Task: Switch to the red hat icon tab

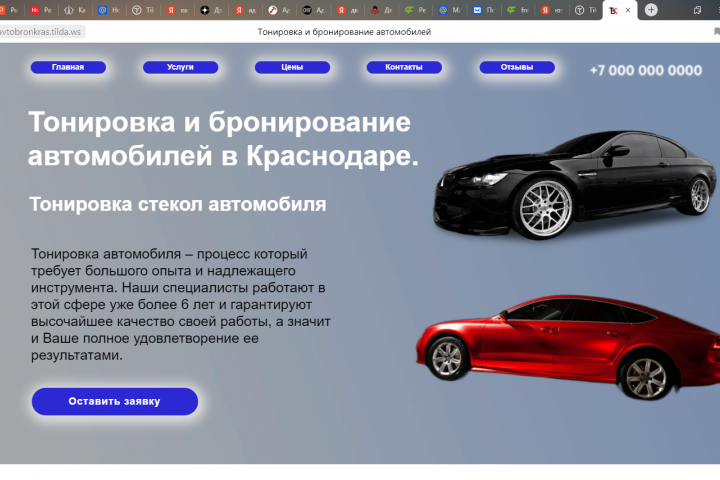Action: click(x=381, y=10)
